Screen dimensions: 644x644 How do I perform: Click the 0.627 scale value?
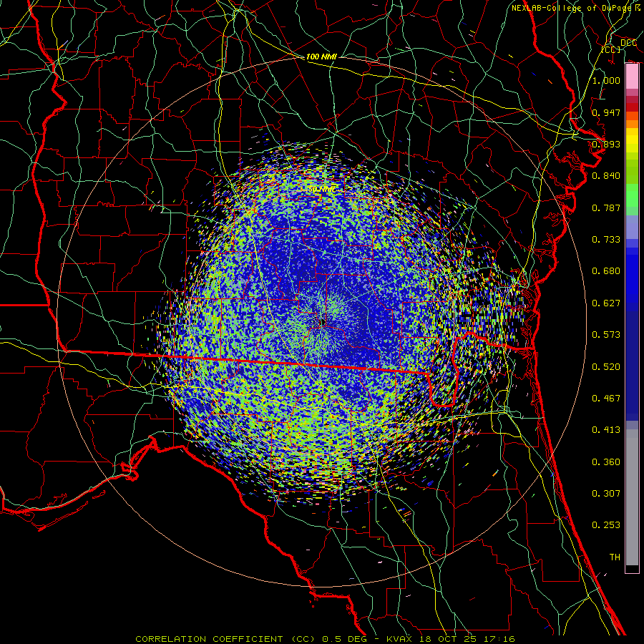coord(606,303)
